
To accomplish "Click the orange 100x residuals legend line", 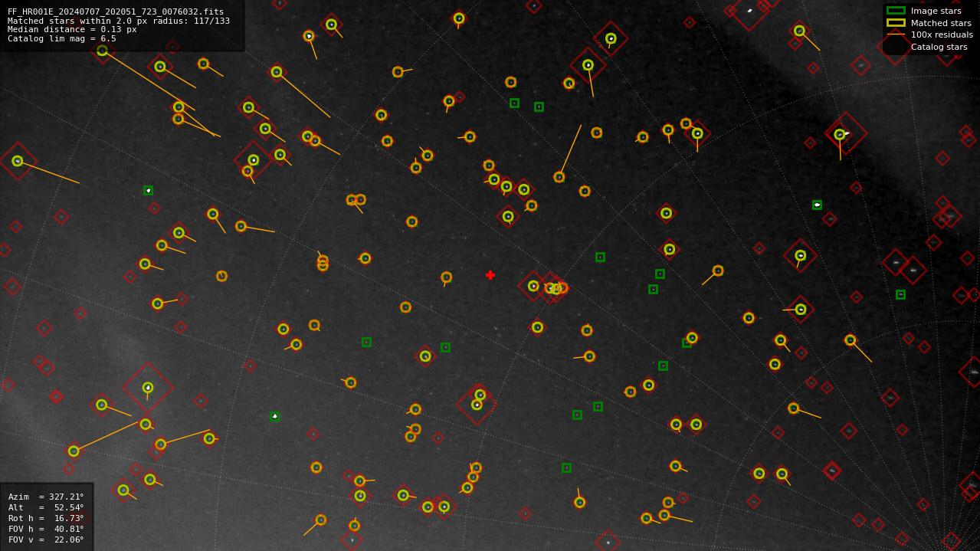I will coord(896,34).
